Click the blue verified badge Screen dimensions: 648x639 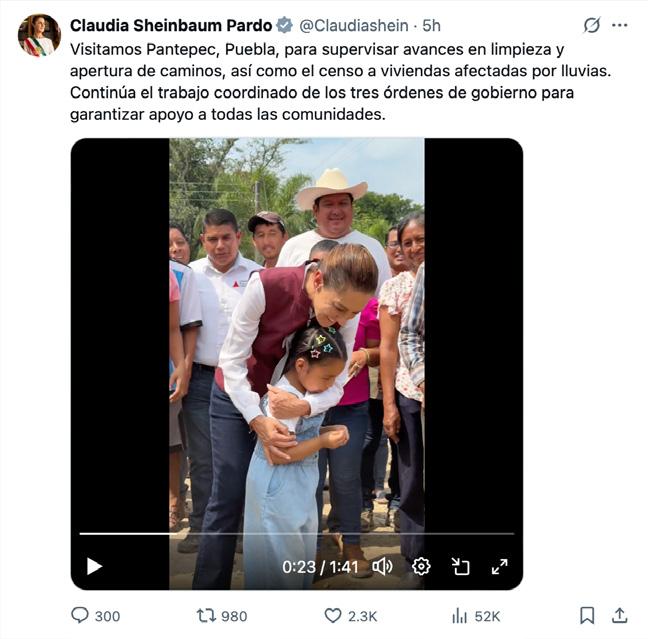[284, 25]
